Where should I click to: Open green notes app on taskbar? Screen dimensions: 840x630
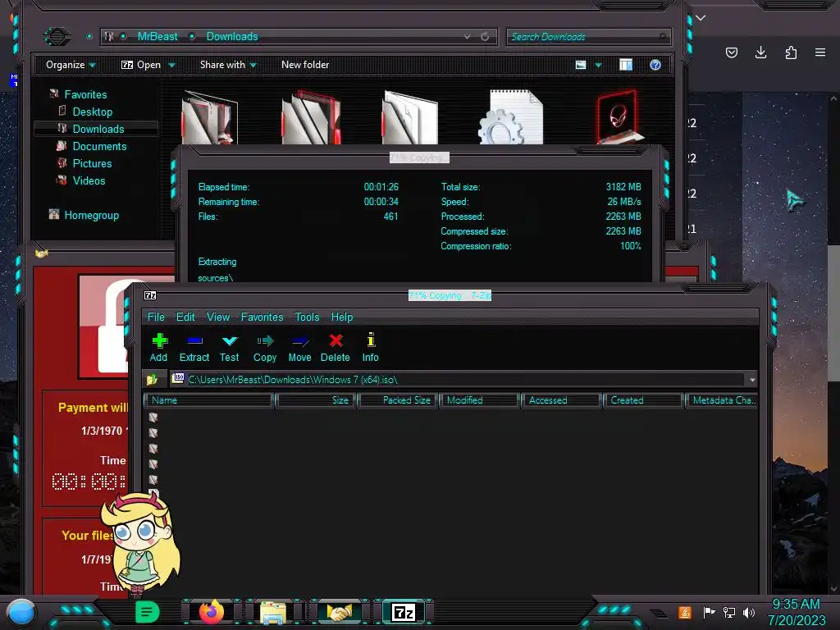(148, 612)
